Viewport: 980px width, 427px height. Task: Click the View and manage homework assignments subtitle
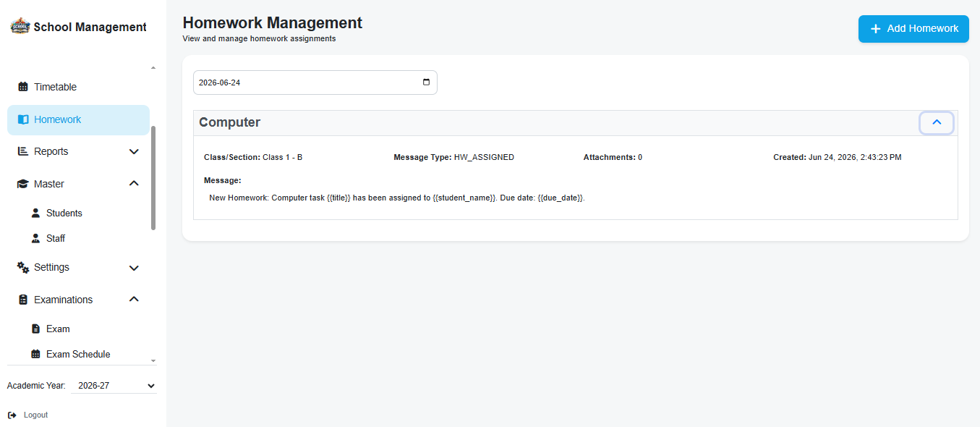(x=259, y=38)
